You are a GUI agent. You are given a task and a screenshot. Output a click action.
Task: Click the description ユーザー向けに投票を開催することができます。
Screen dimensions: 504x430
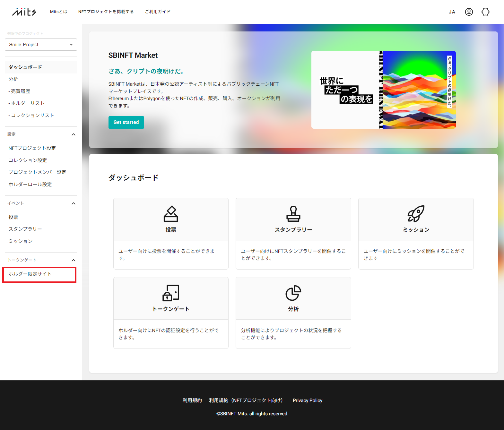(167, 255)
